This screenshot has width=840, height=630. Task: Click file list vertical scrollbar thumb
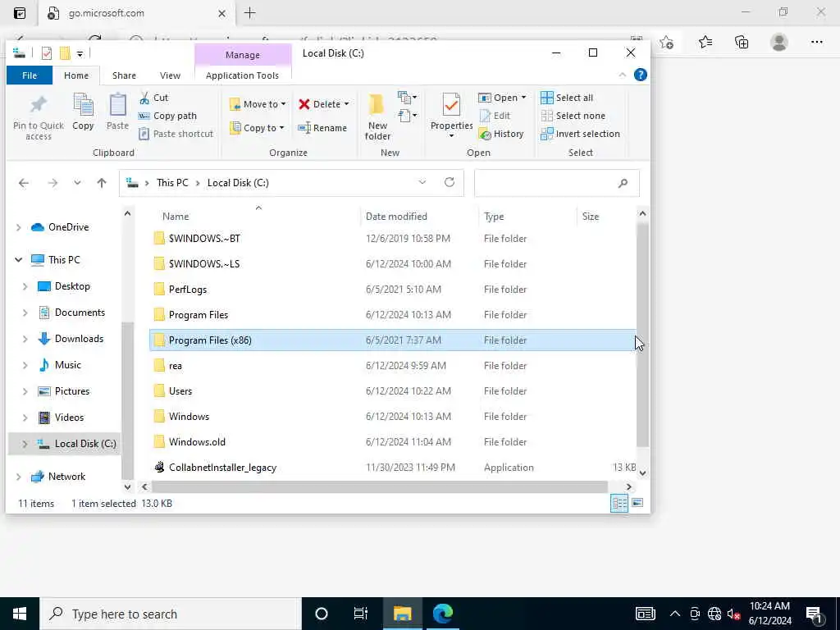(642, 335)
